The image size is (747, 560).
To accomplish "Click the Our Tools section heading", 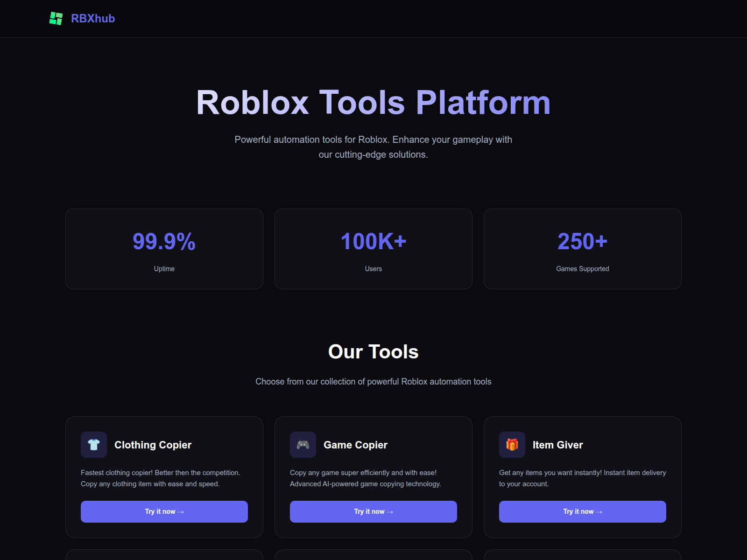I will [373, 352].
